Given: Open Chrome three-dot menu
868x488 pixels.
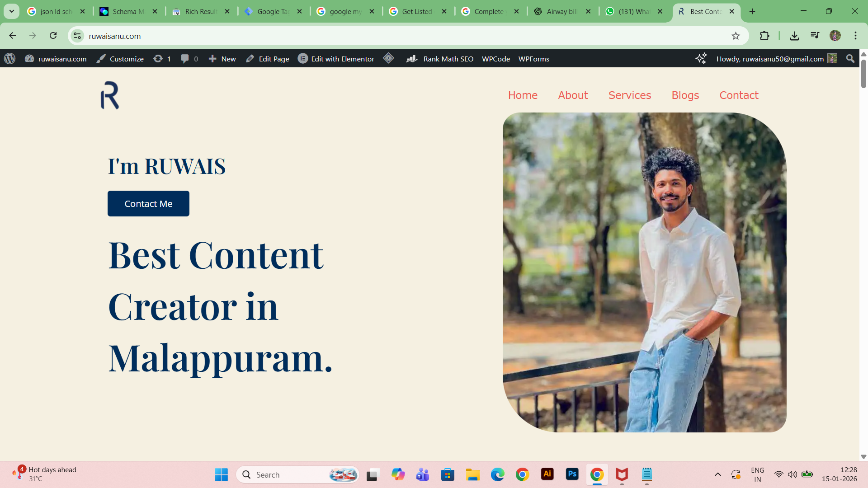Looking at the screenshot, I should [x=855, y=36].
